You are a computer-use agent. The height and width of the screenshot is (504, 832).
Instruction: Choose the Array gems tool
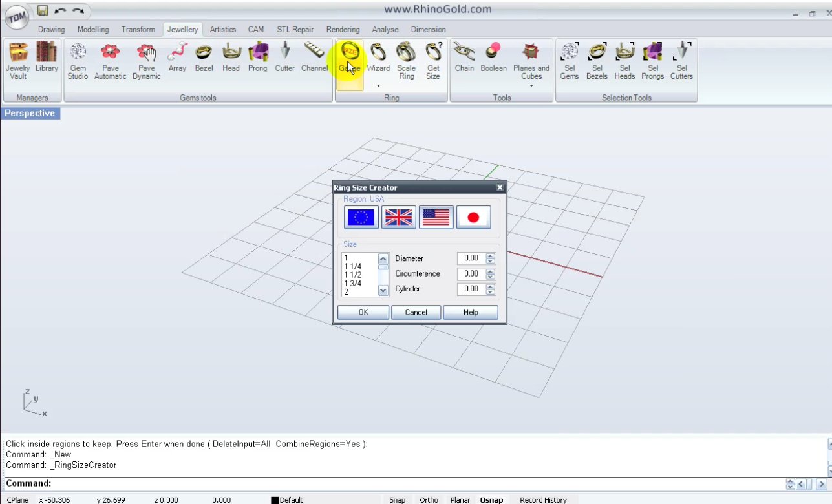tap(177, 58)
